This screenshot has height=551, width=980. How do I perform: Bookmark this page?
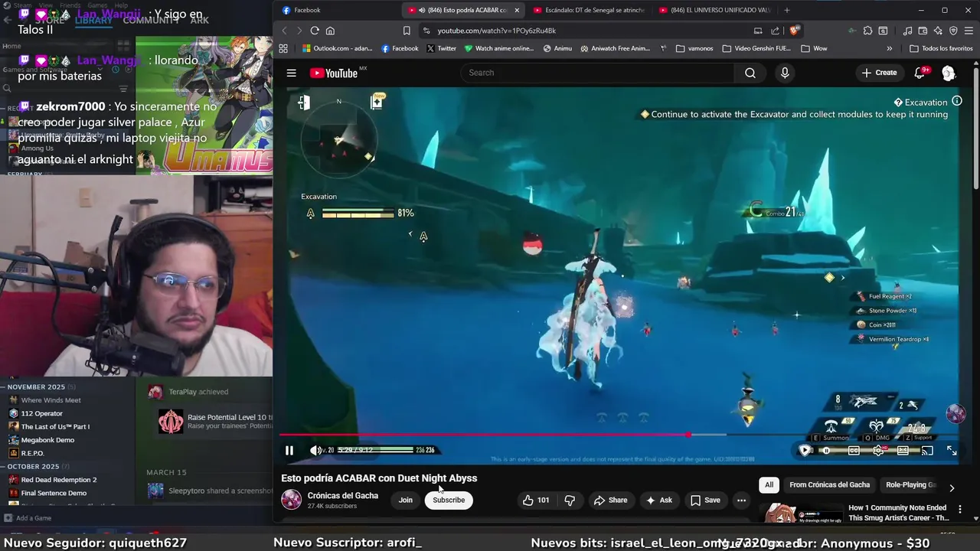click(407, 31)
